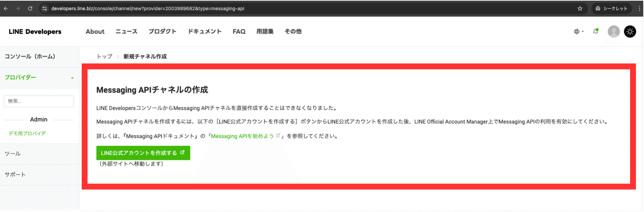Click the browser address bar URL
644x212 pixels.
[148, 9]
